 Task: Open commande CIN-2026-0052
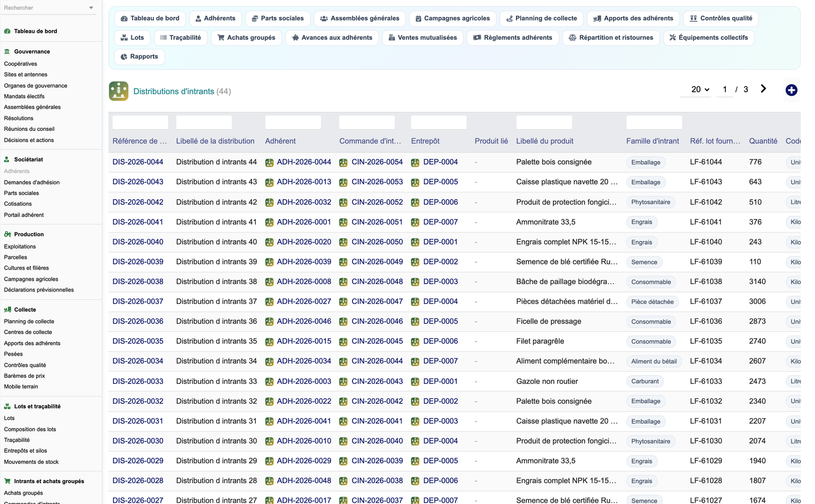click(x=377, y=202)
